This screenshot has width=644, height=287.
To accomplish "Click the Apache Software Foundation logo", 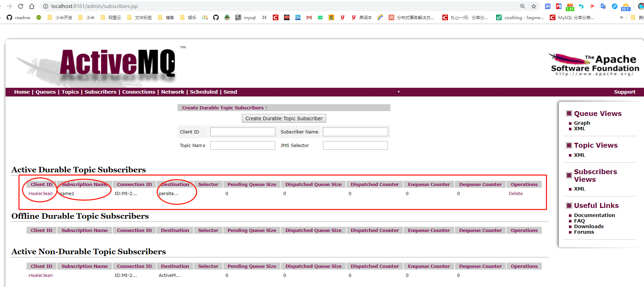I will 594,64.
